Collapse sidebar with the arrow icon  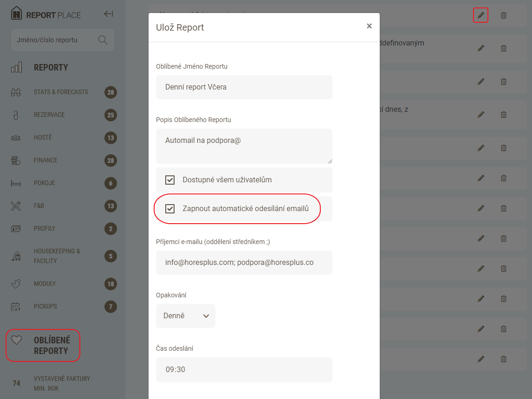pos(108,14)
